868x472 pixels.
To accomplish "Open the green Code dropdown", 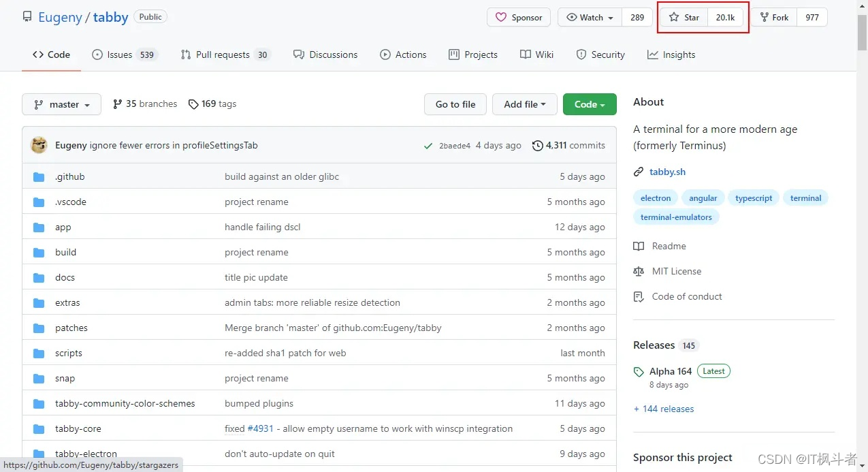I will point(590,104).
